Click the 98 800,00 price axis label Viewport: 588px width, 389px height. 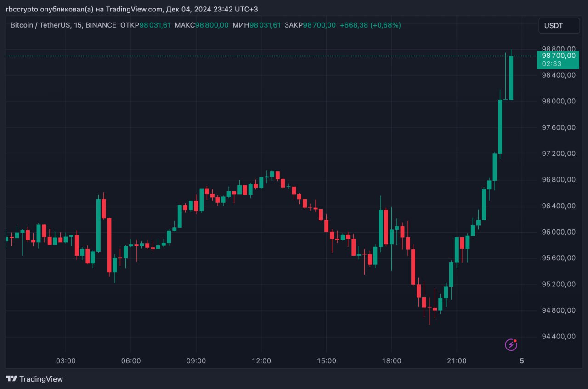558,49
